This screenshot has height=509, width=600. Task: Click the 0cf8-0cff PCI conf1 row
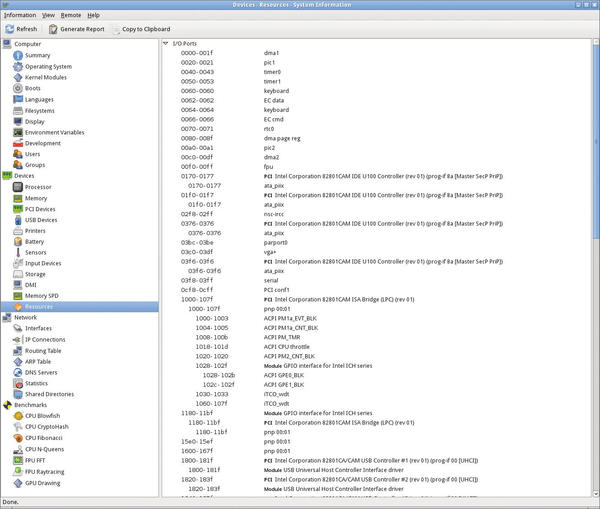[377, 290]
